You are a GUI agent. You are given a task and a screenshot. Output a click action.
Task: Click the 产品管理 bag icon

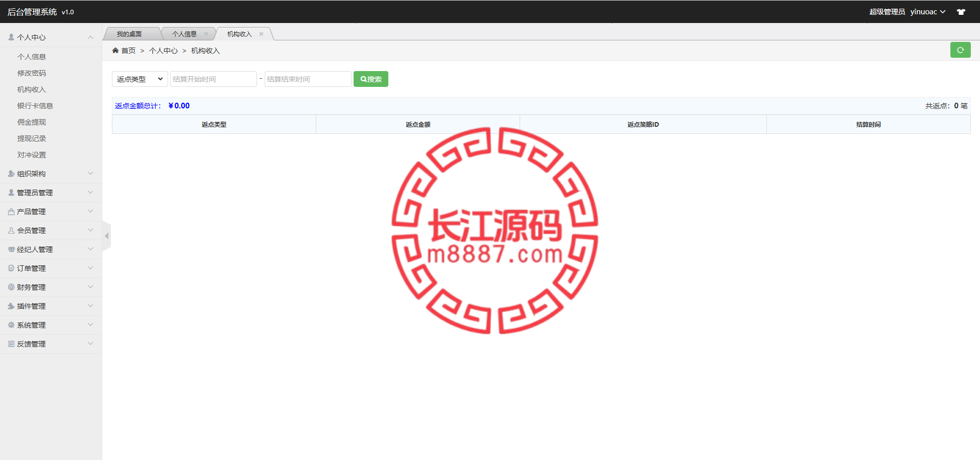click(11, 212)
